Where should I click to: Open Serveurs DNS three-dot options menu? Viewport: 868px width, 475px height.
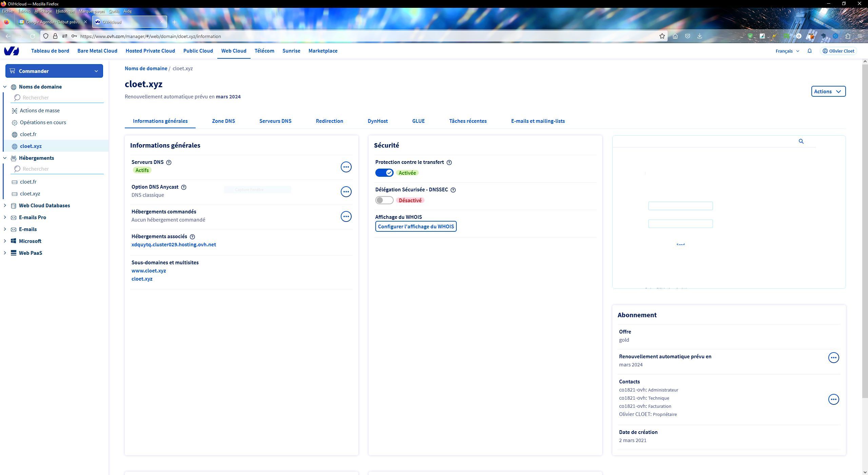[346, 167]
